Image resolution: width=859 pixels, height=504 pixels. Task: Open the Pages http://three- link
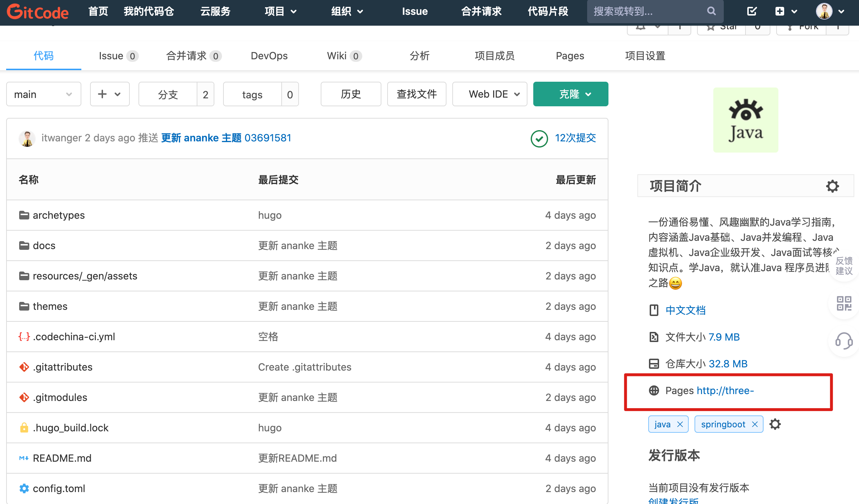(725, 390)
